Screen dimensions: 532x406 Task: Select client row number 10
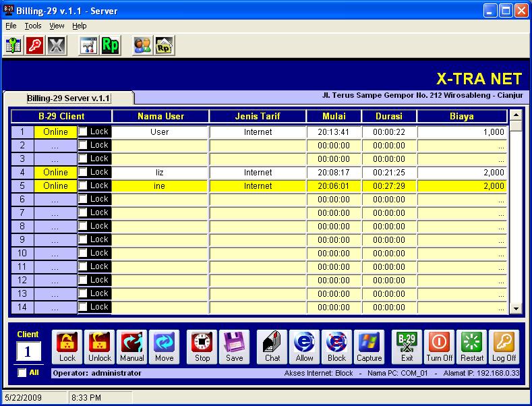[x=22, y=253]
